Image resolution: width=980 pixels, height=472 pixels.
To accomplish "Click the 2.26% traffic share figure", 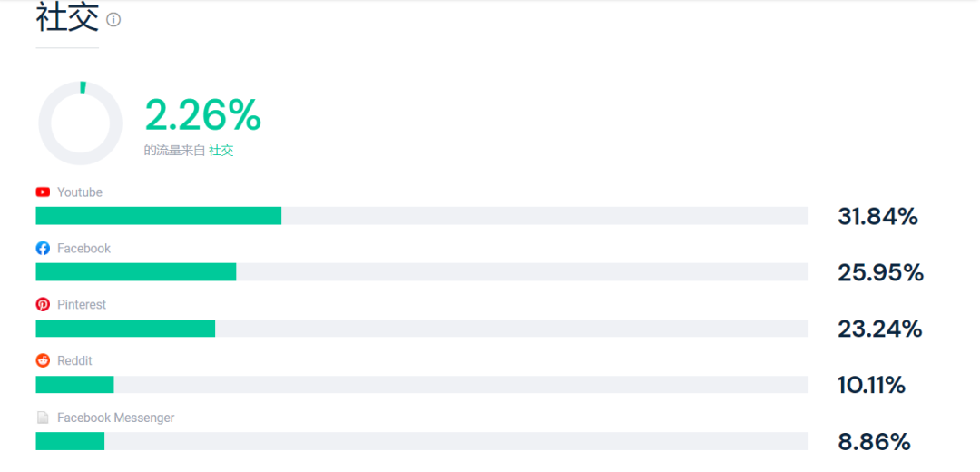I will 203,114.
